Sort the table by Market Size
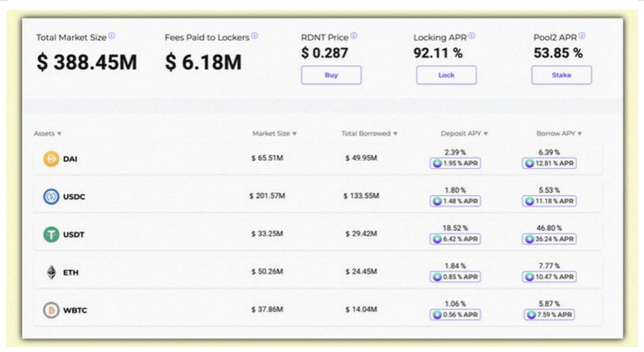Viewport: 644px width, 352px height. pyautogui.click(x=274, y=133)
